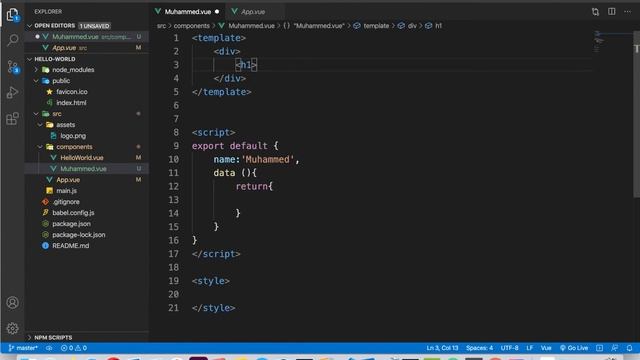Screen dimensions: 640x360
Task: Open main.js in the explorer
Action: click(67, 191)
